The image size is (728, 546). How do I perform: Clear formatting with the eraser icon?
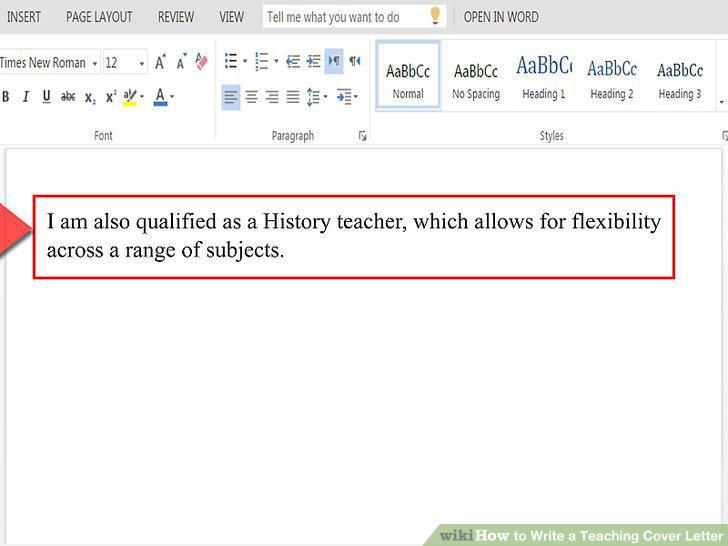201,62
